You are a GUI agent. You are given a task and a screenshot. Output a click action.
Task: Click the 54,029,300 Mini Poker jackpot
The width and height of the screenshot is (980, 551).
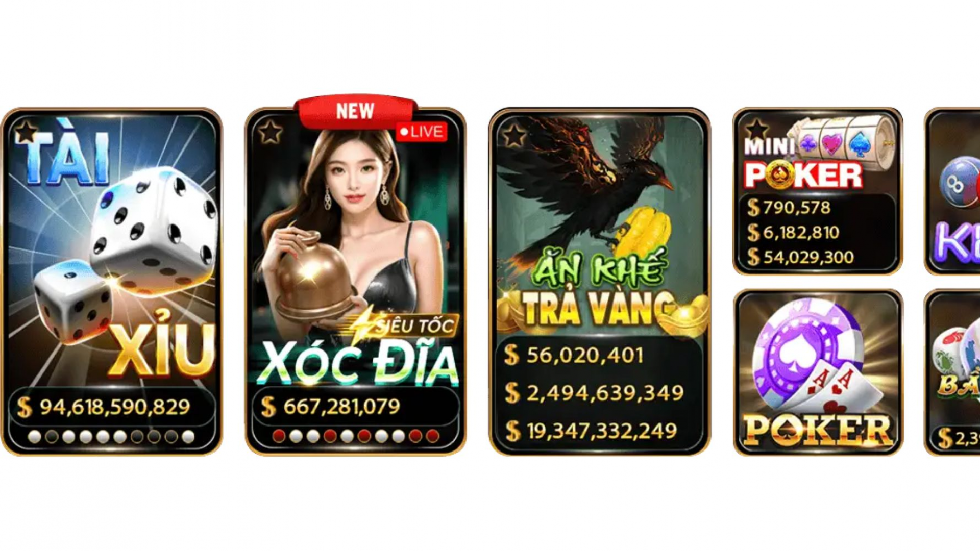click(x=808, y=257)
